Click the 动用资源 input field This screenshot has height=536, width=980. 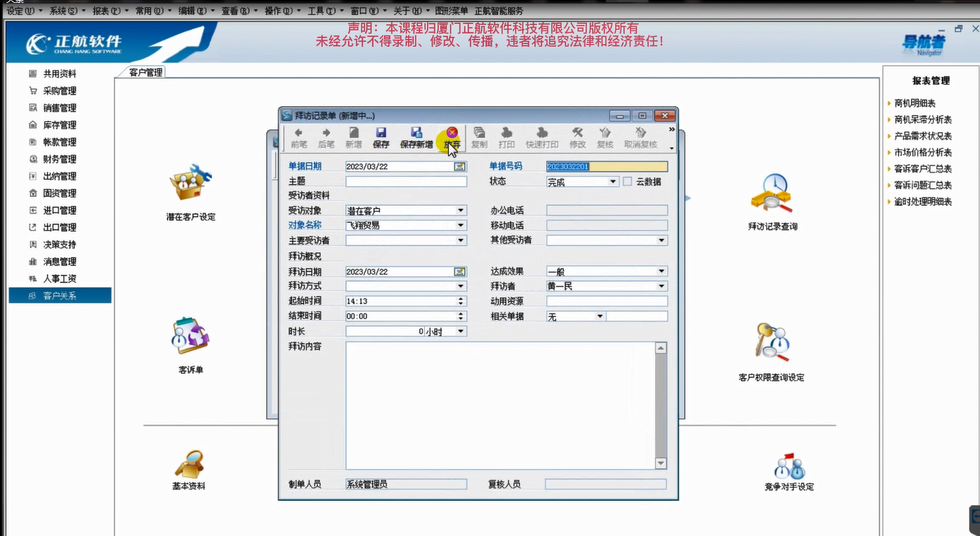[x=607, y=301]
